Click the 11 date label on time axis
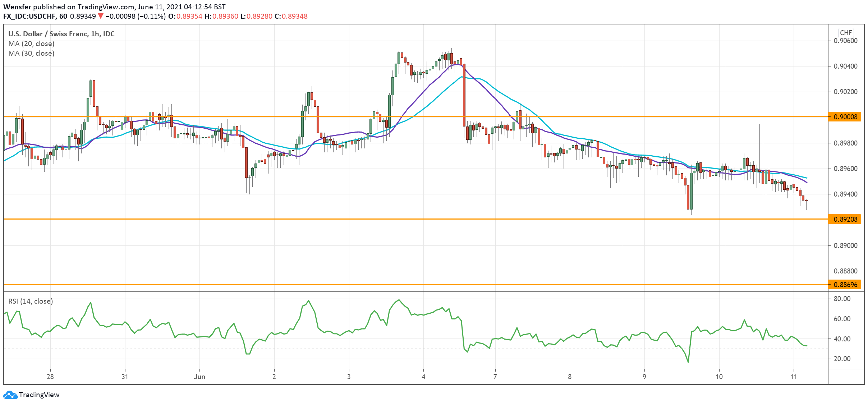868x405 pixels. 793,377
